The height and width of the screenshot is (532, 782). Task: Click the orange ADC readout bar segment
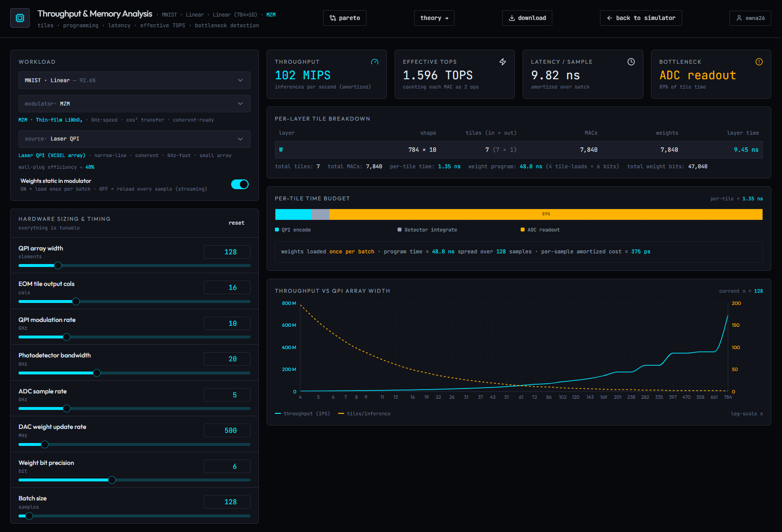tap(546, 214)
